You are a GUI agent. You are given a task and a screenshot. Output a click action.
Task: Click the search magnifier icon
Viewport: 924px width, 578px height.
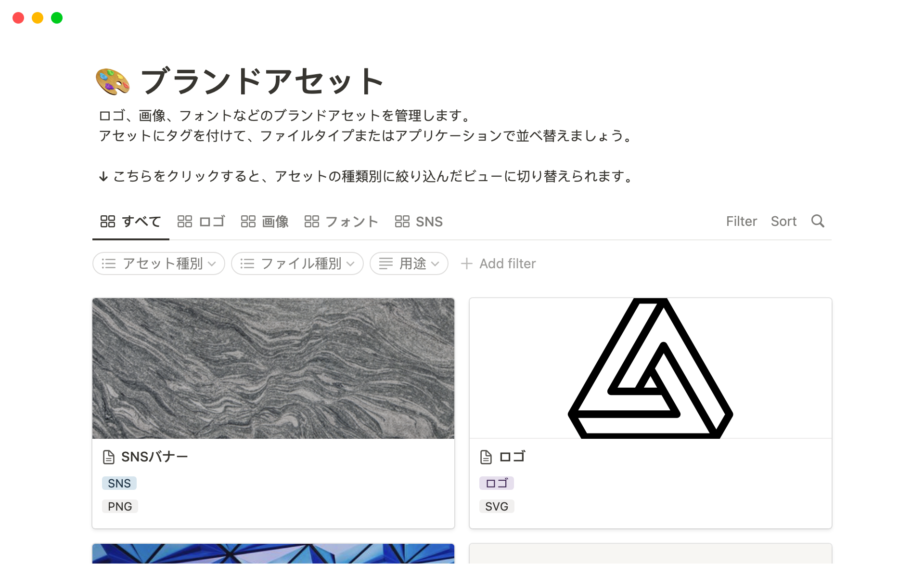(x=818, y=221)
